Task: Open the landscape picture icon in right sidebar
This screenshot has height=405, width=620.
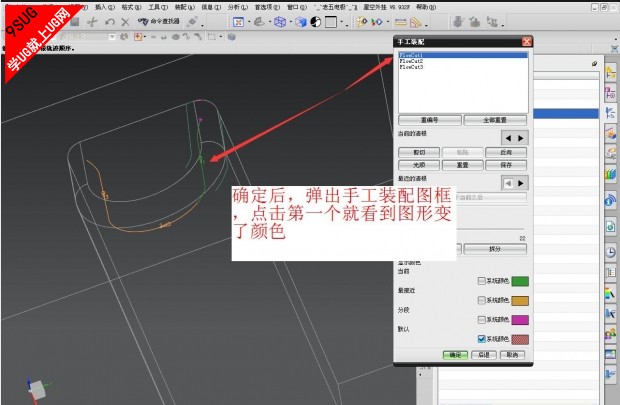Action: (x=610, y=354)
